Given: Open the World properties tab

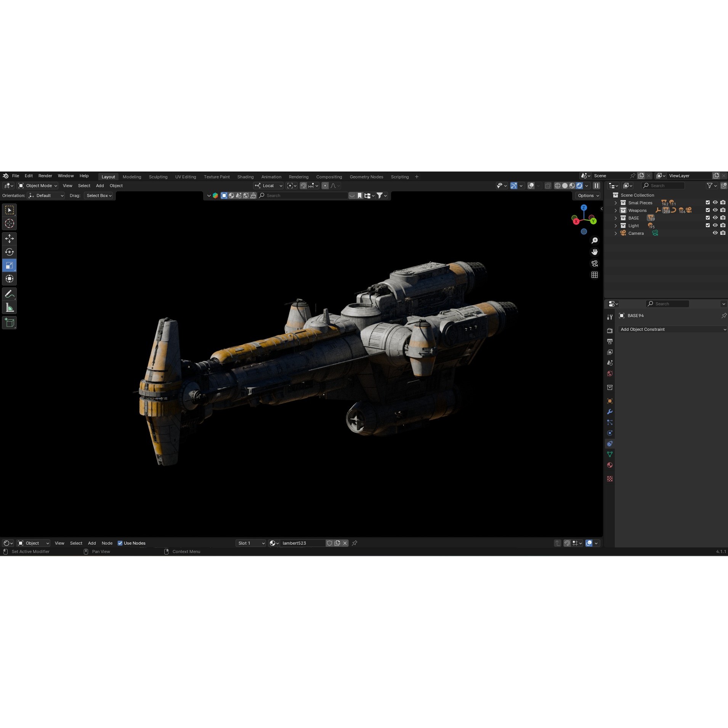Looking at the screenshot, I should point(610,373).
